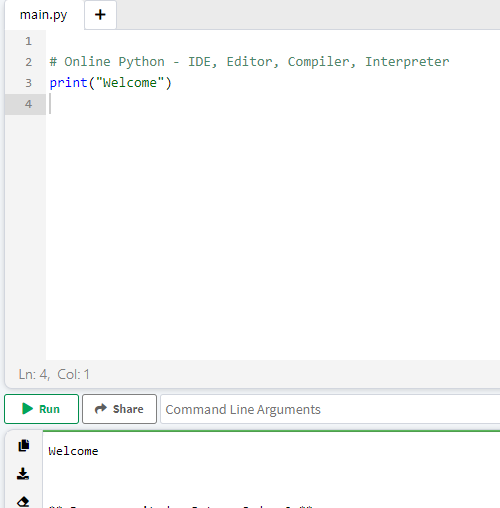The height and width of the screenshot is (508, 500).
Task: Click the word Python in the comment line
Action: 141,62
